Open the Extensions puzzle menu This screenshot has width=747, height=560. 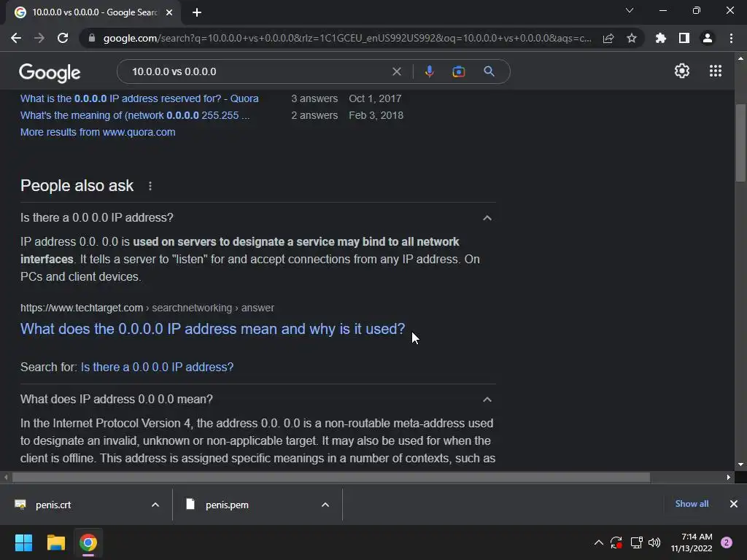tap(661, 38)
